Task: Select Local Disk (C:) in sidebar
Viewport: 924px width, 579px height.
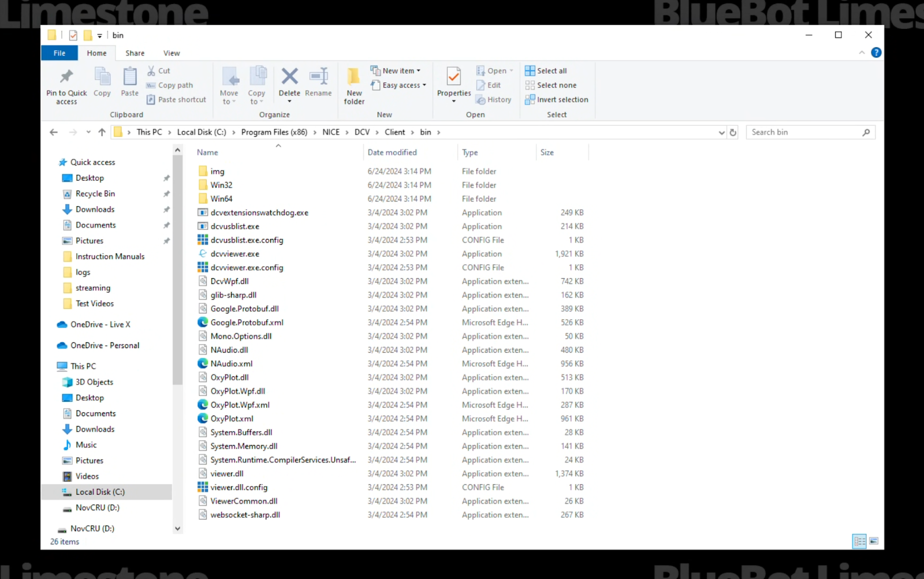Action: 100,492
